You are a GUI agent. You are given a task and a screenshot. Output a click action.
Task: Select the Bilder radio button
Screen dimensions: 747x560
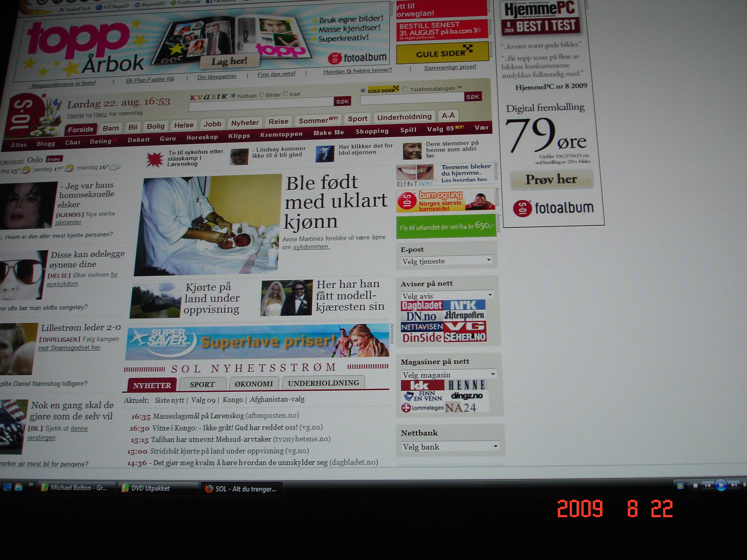click(261, 95)
